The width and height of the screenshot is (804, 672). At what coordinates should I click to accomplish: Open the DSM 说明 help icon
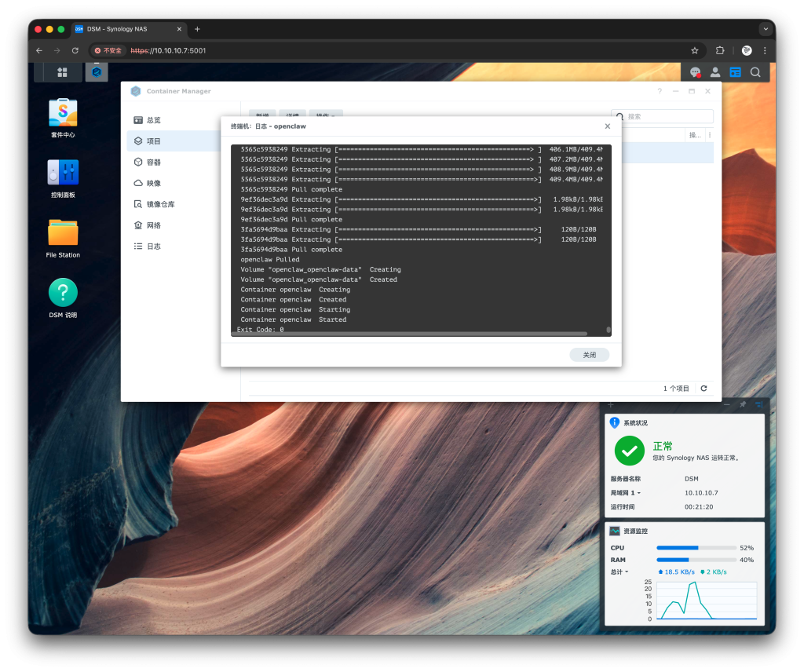coord(63,293)
